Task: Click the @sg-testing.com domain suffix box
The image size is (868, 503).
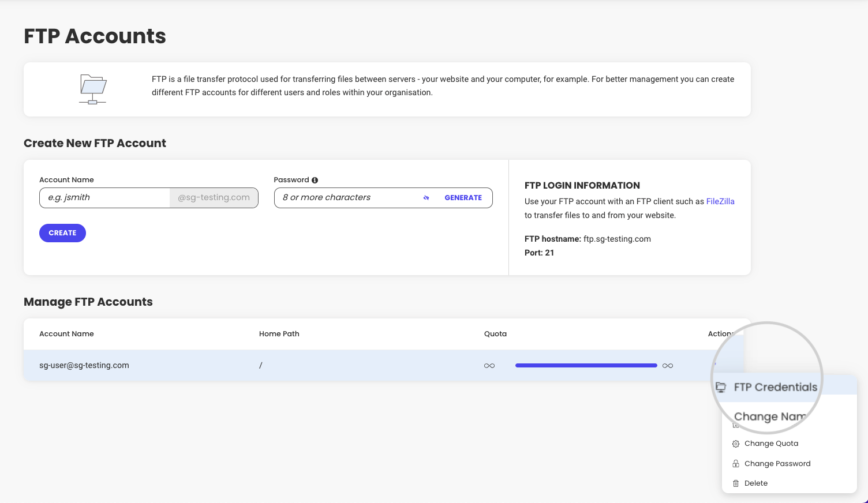Action: [214, 198]
